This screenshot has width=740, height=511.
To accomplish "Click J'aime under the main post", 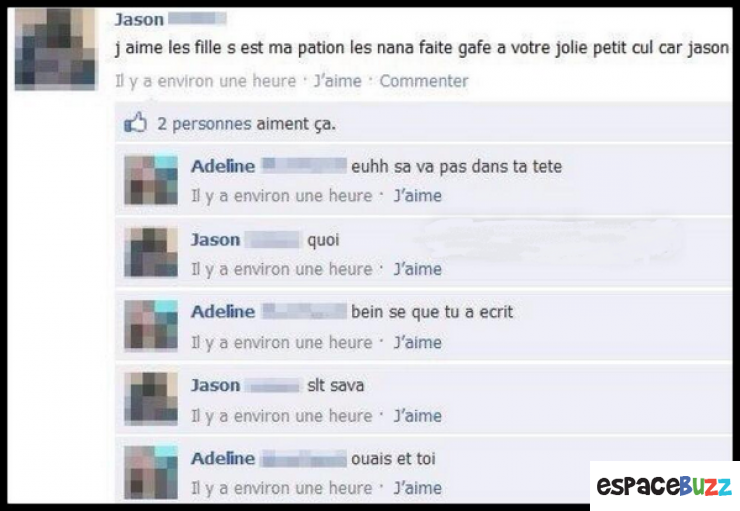I will point(338,81).
